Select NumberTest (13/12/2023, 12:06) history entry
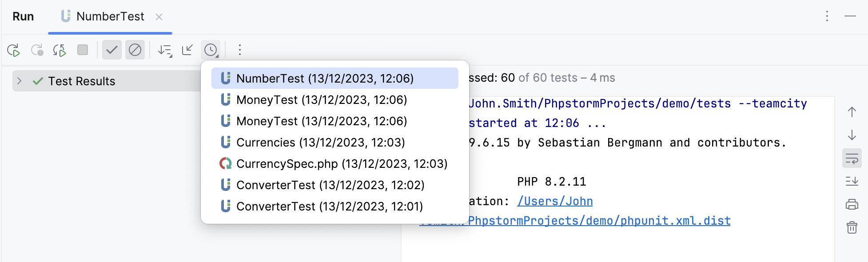The image size is (868, 262). pyautogui.click(x=324, y=79)
